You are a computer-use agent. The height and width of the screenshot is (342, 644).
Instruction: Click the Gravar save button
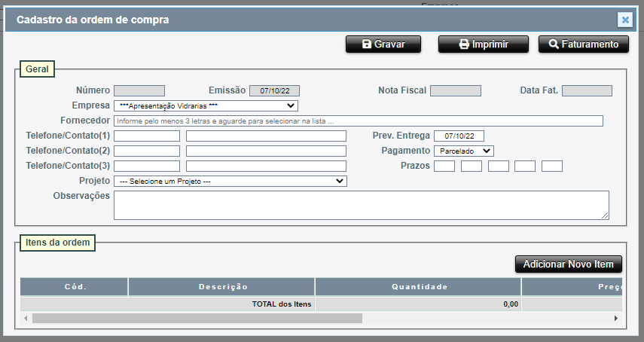coord(383,44)
